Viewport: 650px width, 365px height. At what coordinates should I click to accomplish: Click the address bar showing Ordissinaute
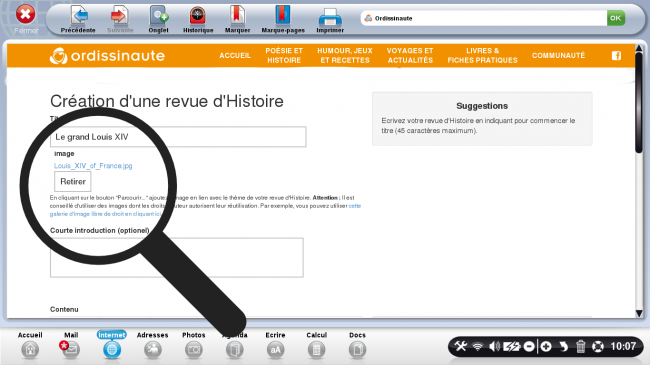tap(483, 18)
